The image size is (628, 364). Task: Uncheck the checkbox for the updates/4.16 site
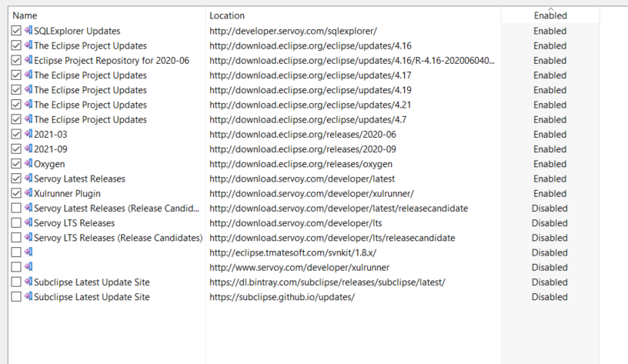click(x=16, y=45)
